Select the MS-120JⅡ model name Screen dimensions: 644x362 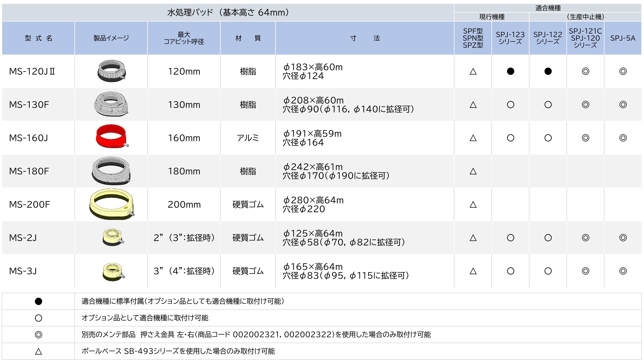coord(32,72)
